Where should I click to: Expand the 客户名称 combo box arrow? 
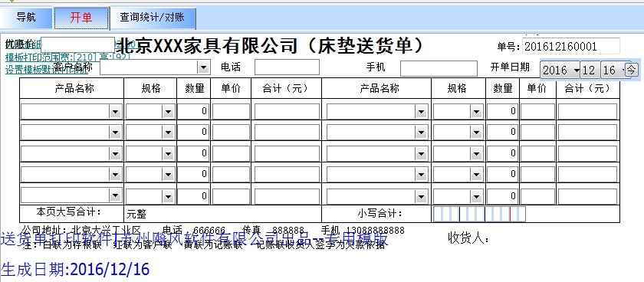coord(203,67)
